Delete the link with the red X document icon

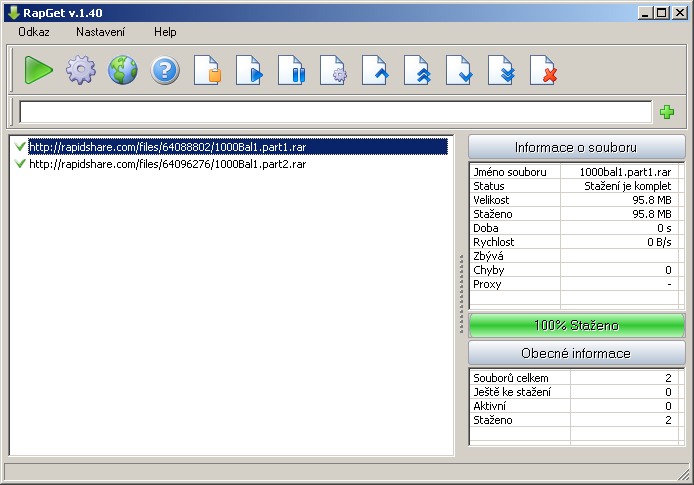tap(544, 70)
